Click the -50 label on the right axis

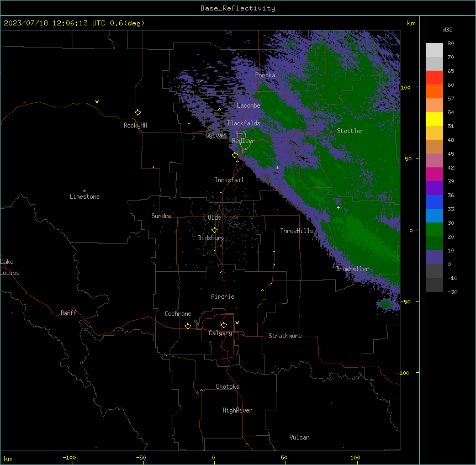[x=405, y=302]
